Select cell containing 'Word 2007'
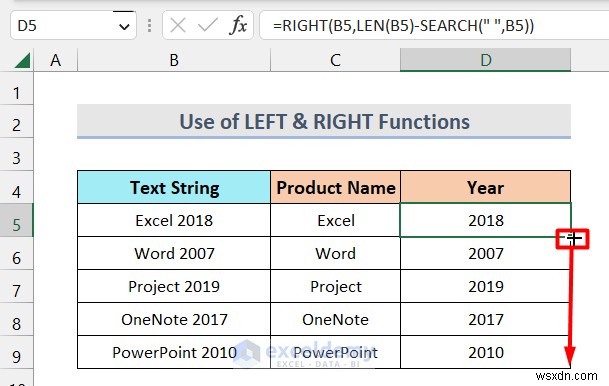 click(174, 253)
